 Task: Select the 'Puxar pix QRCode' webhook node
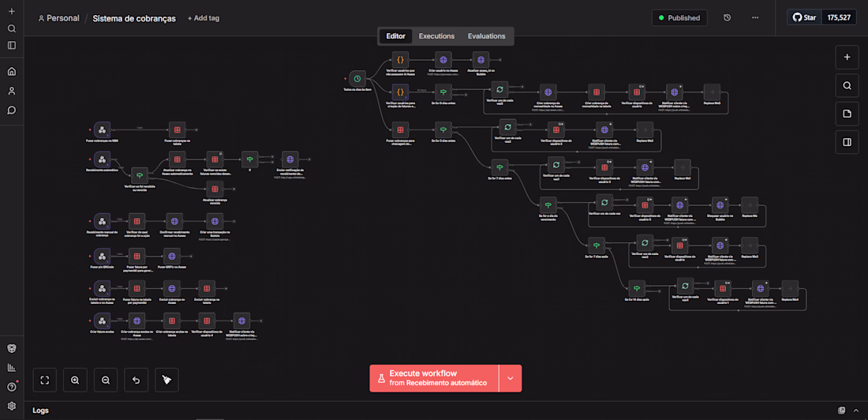click(x=102, y=256)
